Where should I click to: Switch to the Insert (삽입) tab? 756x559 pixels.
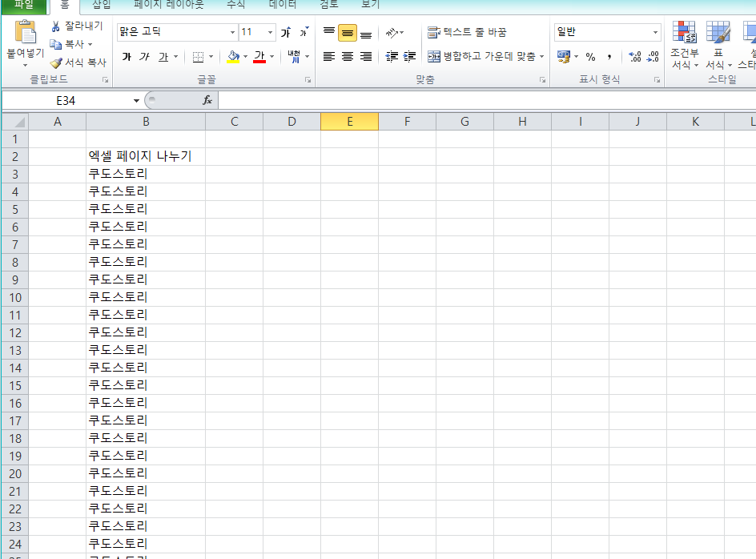[x=101, y=6]
